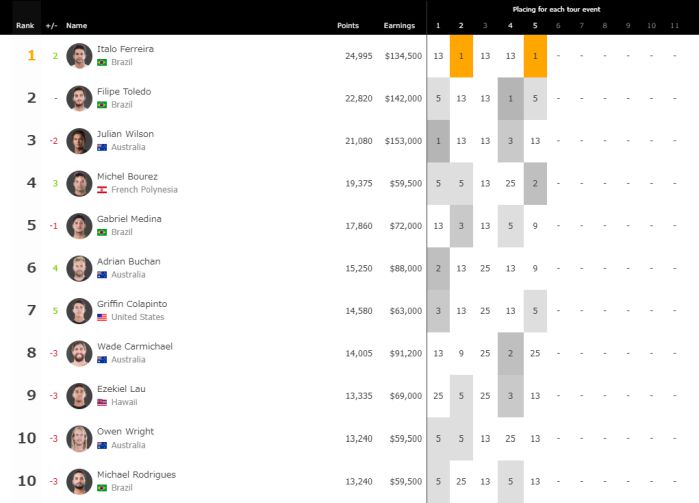Click Adrian Buchan's surfer avatar
699x503 pixels.
point(79,268)
